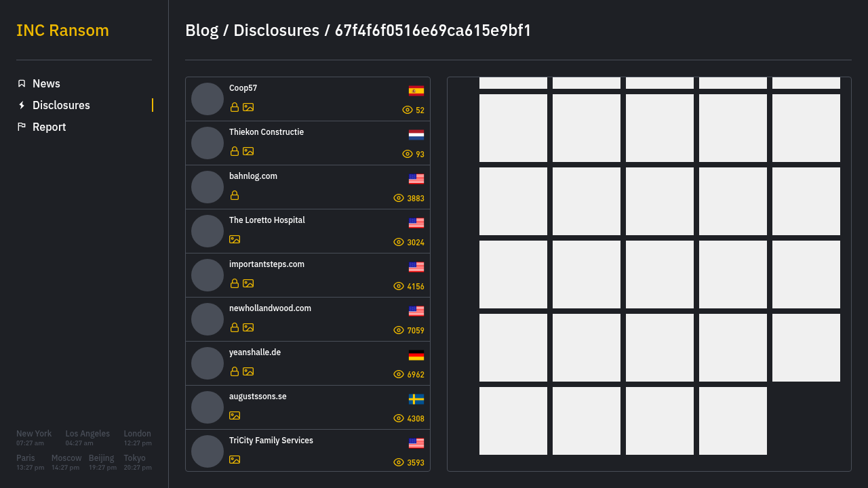The image size is (868, 488).
Task: Click the Spain flag on Coop57 row
Action: 416,91
